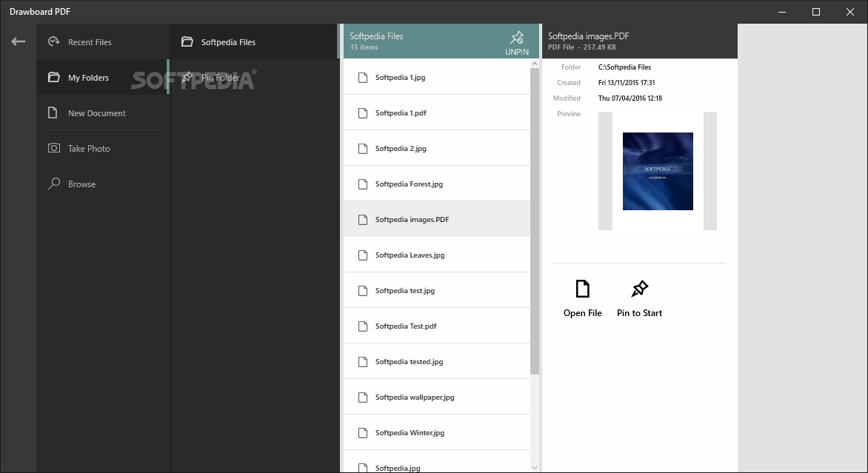Select Softpedia 2.jpg in list
Screen dimensions: 868x473
[x=437, y=148]
